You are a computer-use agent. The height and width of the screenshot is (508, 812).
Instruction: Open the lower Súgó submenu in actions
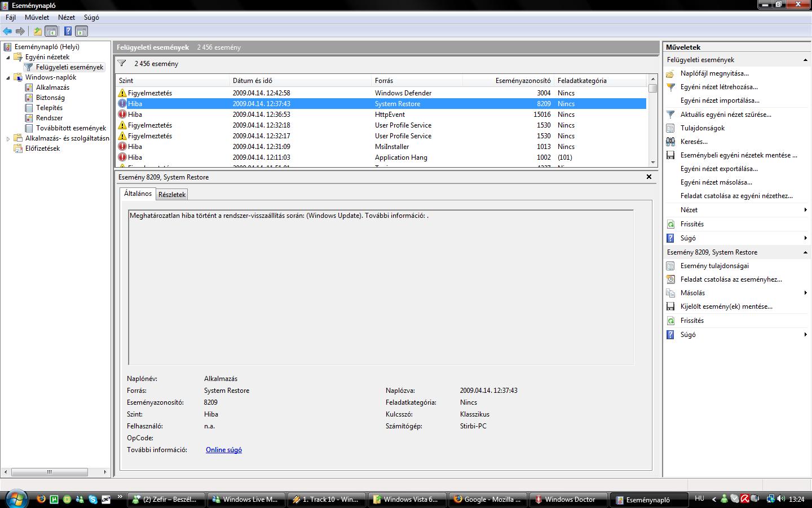[x=805, y=335]
